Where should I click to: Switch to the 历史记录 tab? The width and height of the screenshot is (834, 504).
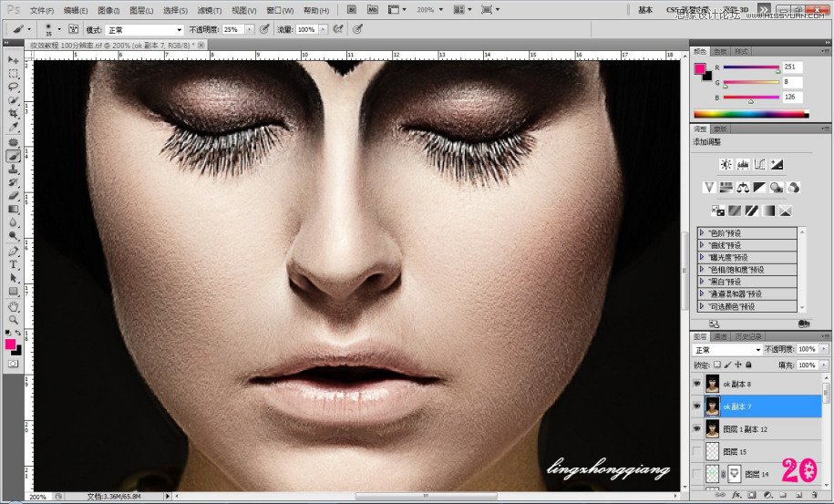747,336
